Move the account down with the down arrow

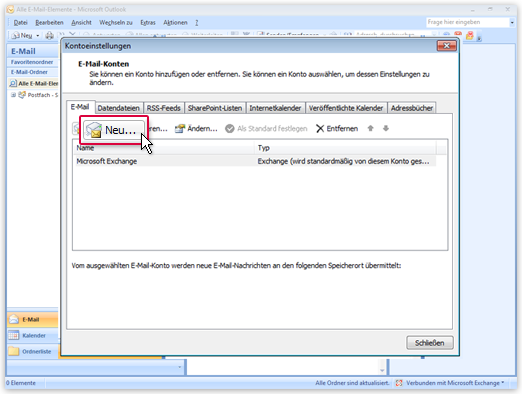[x=386, y=128]
